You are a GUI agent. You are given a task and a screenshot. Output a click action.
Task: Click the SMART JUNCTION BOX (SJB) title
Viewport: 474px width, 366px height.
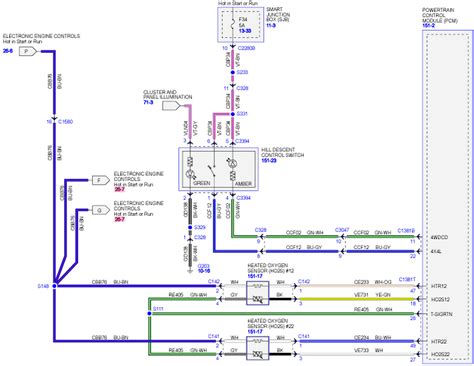[x=278, y=14]
